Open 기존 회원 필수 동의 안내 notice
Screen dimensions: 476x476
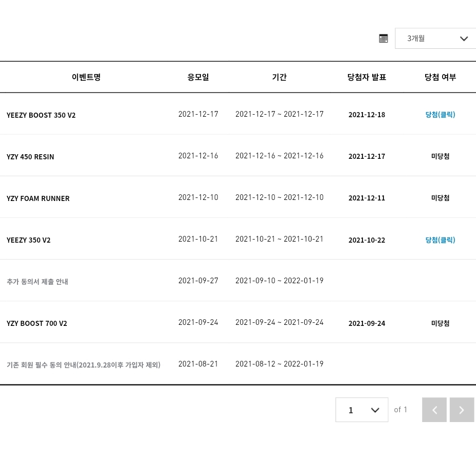83,364
